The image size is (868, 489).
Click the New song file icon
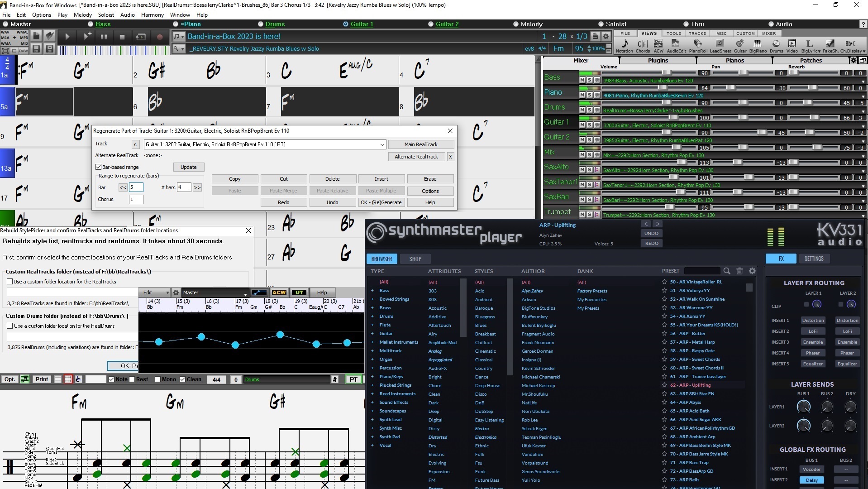[37, 35]
